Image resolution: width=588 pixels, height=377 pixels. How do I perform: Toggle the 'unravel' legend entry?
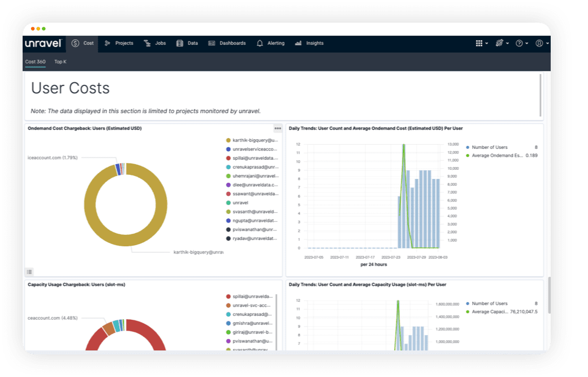(x=237, y=203)
